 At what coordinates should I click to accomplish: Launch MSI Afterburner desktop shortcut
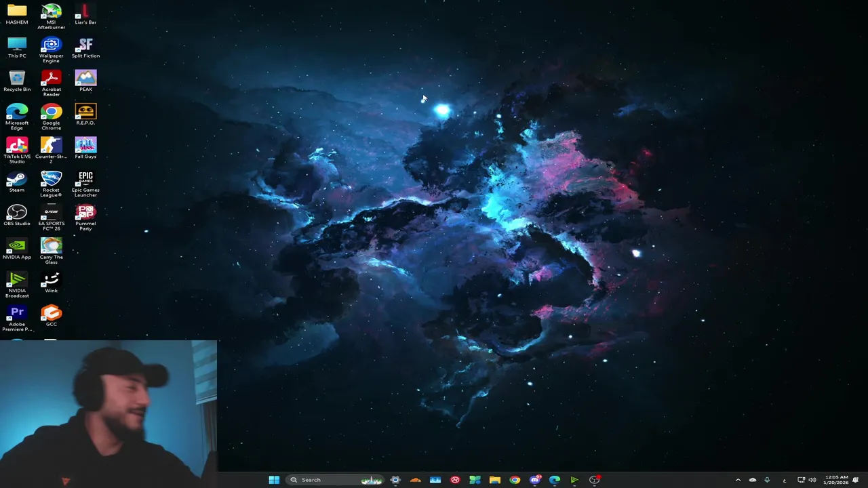point(51,16)
